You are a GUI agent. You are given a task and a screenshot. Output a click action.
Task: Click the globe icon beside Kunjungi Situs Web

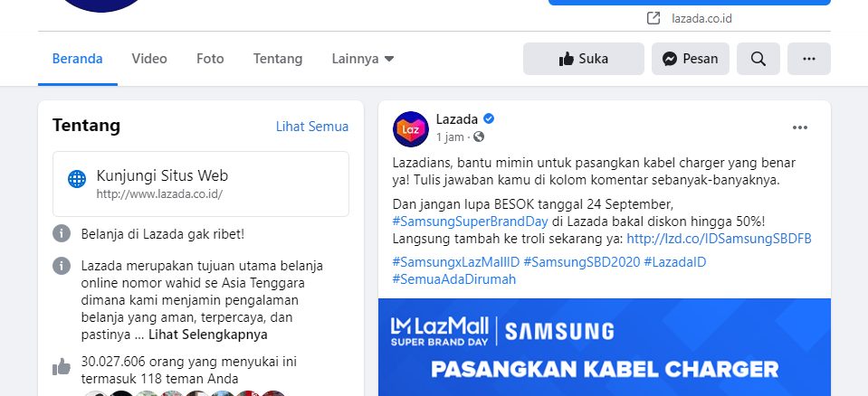77,179
